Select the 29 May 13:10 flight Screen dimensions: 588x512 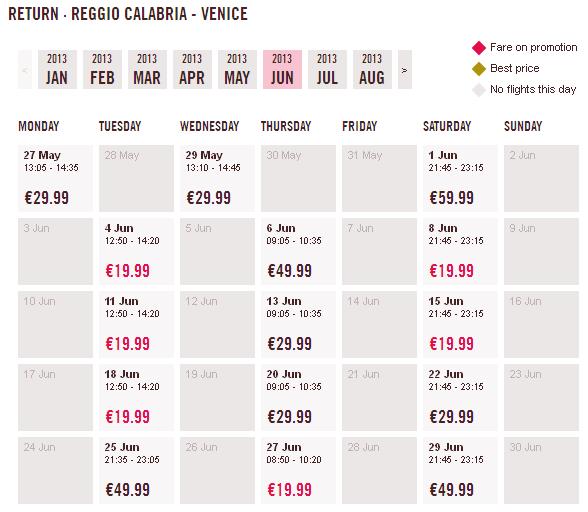pos(218,178)
